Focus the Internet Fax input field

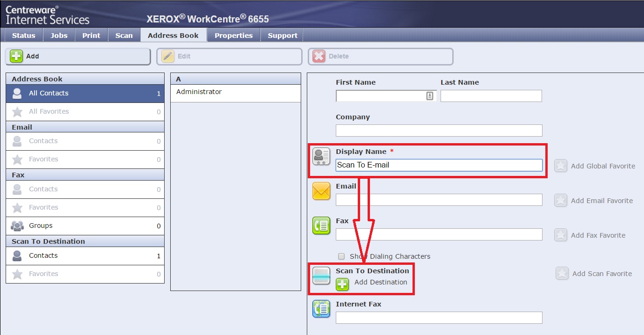tap(439, 318)
